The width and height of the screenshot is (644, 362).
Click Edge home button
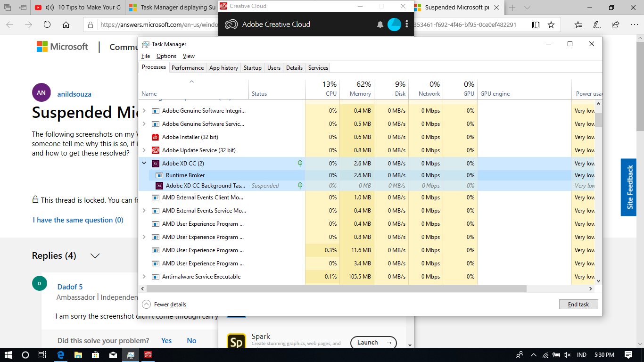[x=66, y=25]
